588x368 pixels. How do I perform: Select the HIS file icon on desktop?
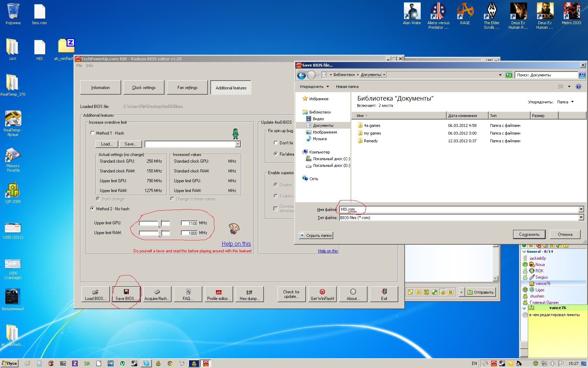40,49
